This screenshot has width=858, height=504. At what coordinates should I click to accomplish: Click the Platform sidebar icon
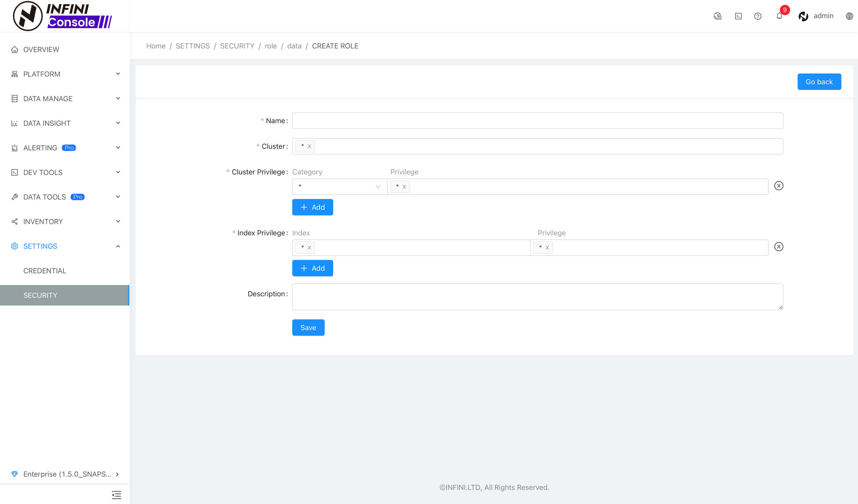14,74
